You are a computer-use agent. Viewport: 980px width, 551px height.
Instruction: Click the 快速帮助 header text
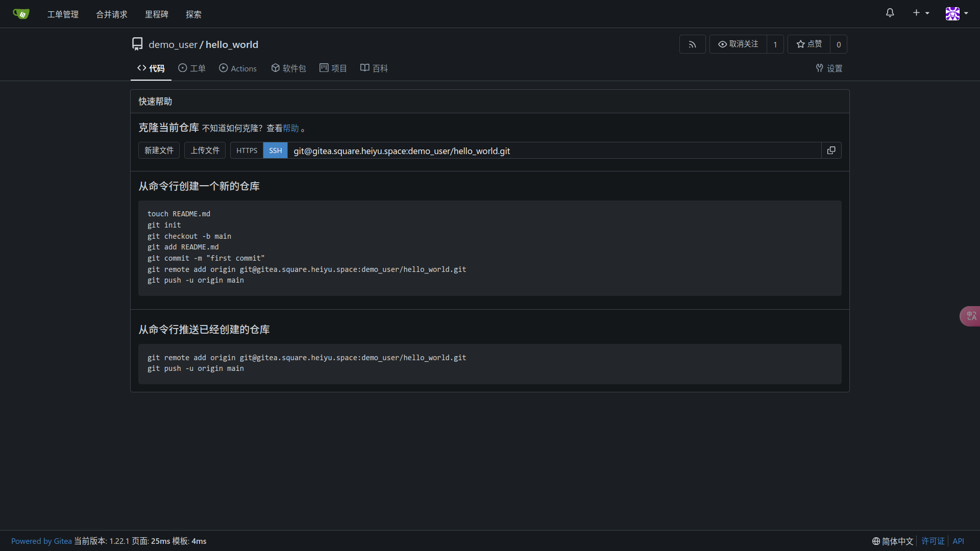[x=155, y=102]
